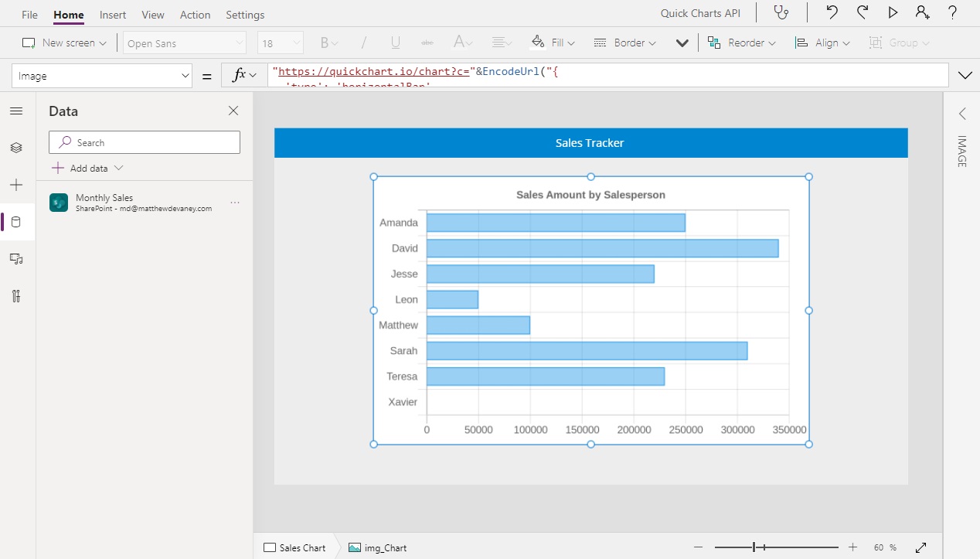Select the Monthly Sales data source

[x=145, y=203]
